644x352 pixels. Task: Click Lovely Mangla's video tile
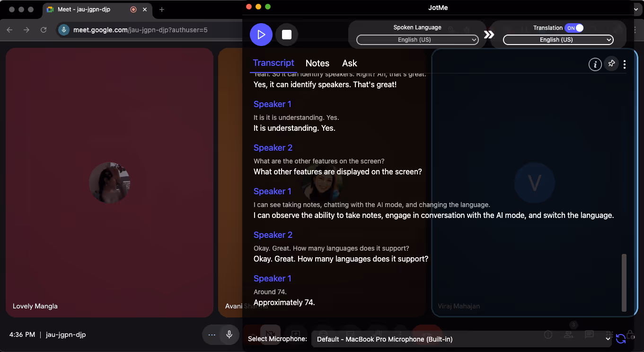(109, 182)
